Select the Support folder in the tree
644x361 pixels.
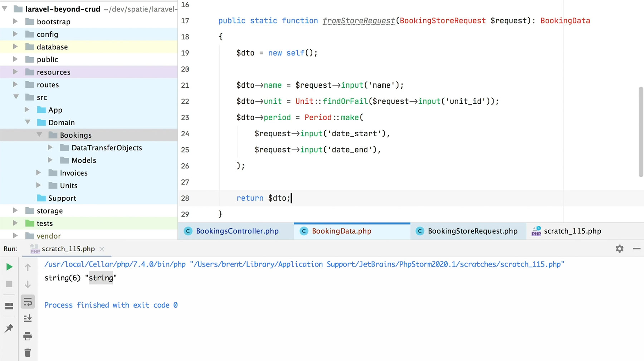pos(62,198)
